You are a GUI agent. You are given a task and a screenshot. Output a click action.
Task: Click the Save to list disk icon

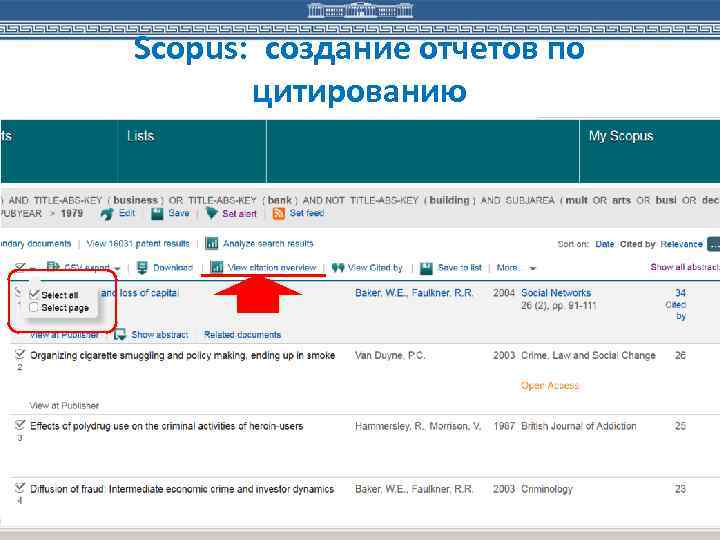426,268
